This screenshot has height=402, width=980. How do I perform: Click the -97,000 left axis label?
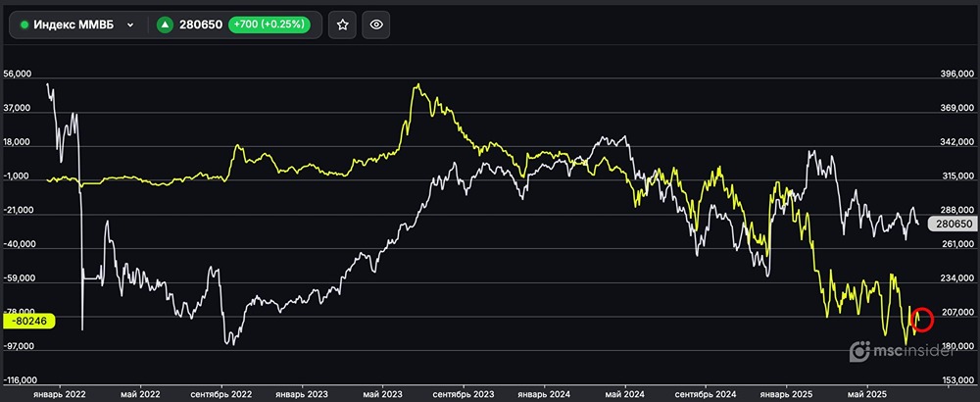point(19,346)
